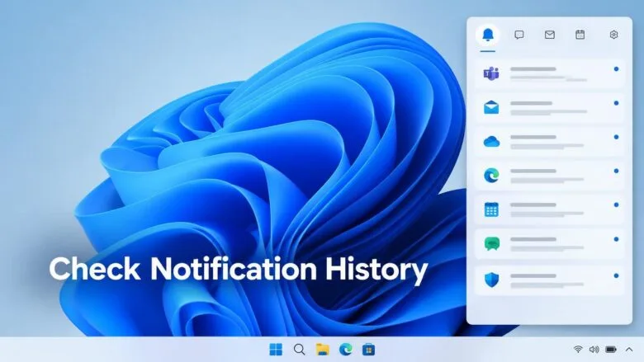Open taskbar Search magnifier
This screenshot has height=362, width=644.
300,350
